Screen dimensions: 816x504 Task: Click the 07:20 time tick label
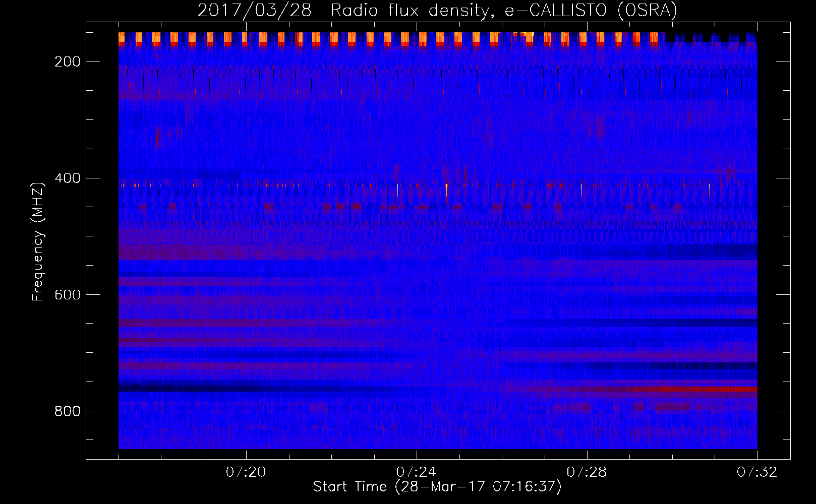pos(246,472)
